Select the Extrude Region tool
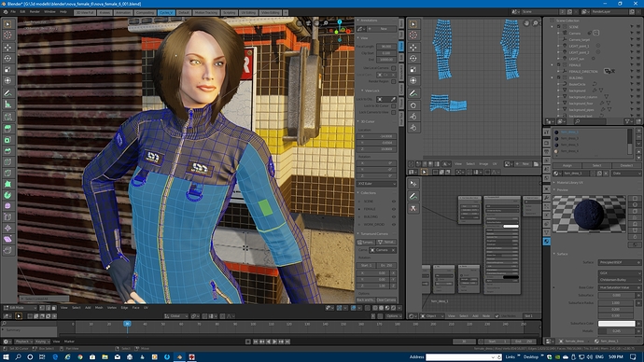 7,129
